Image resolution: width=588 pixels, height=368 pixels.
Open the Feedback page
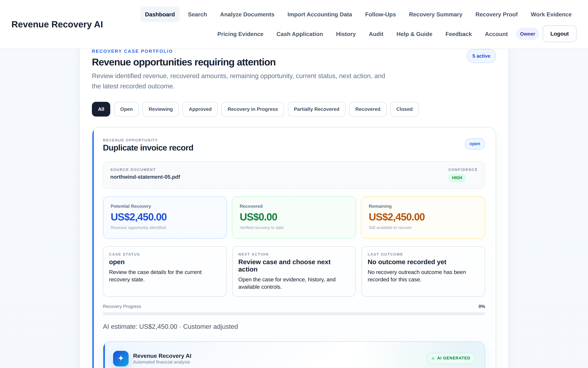click(459, 34)
